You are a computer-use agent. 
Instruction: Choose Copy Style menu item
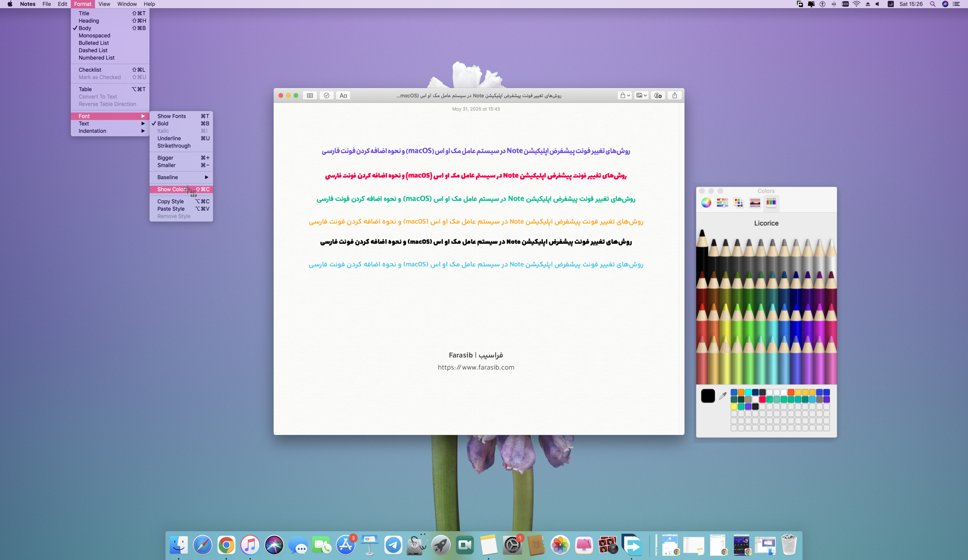(x=181, y=202)
